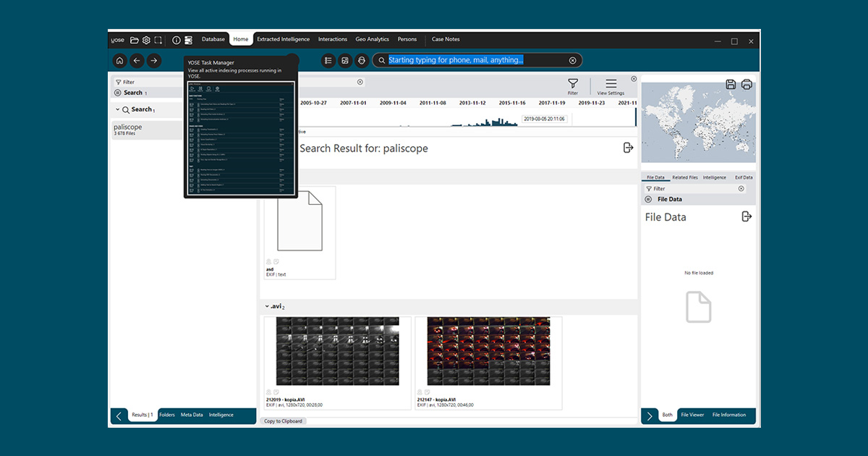
Task: Collapse the Search tree node
Action: click(118, 110)
